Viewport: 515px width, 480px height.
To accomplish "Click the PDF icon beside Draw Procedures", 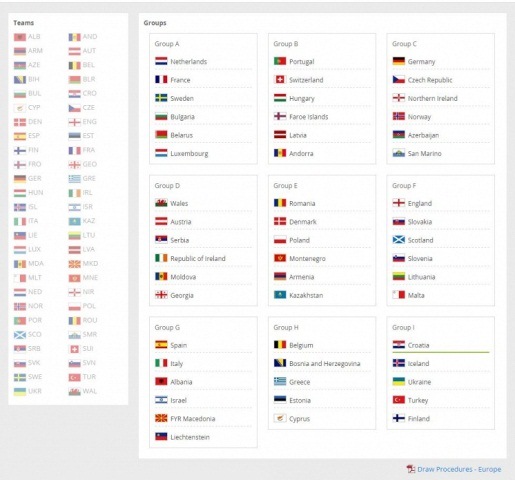I will [411, 469].
